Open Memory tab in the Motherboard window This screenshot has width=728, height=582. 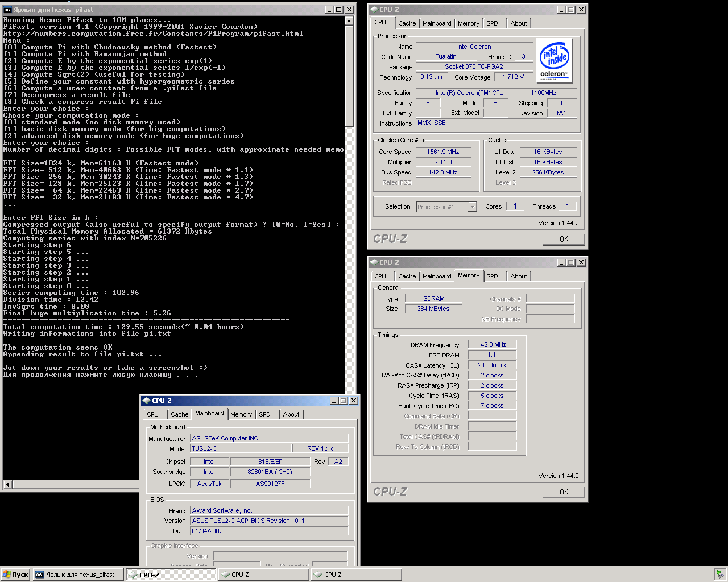pyautogui.click(x=241, y=414)
